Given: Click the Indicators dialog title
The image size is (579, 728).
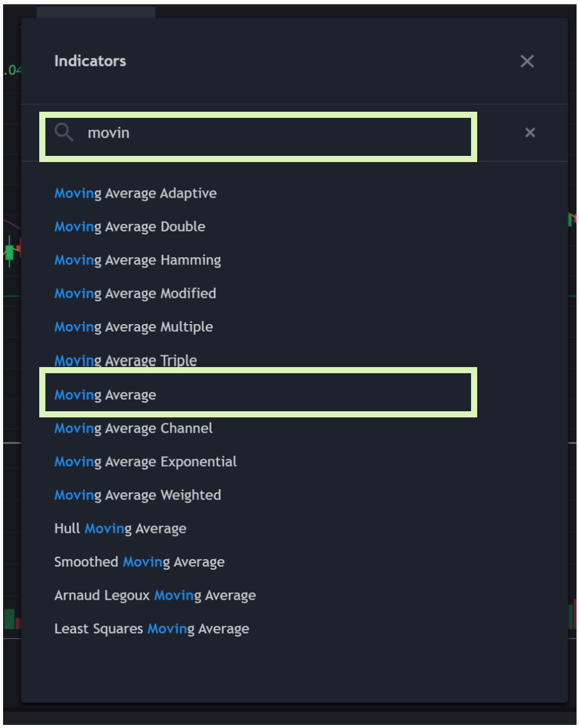Looking at the screenshot, I should (90, 61).
